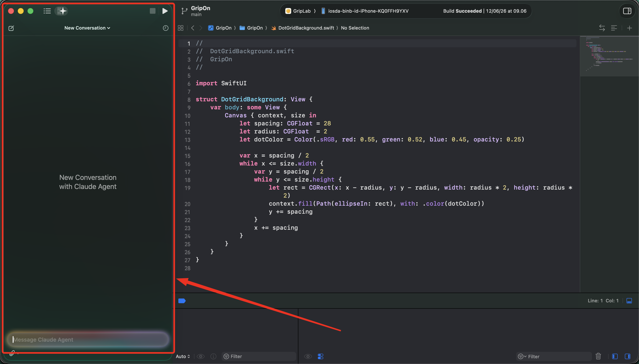Add a new editor pane with plus

point(629,28)
